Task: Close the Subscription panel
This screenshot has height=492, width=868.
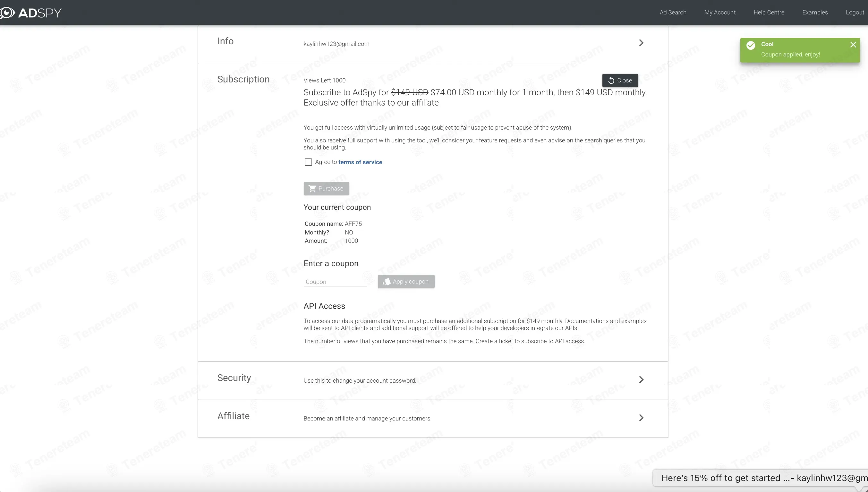Action: click(x=620, y=81)
